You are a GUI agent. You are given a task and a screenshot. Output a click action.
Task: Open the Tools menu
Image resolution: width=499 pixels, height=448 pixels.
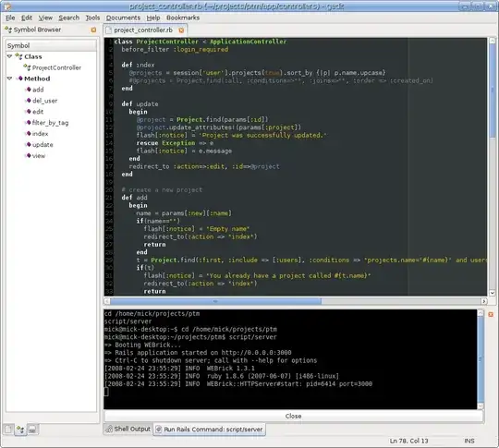pos(92,18)
